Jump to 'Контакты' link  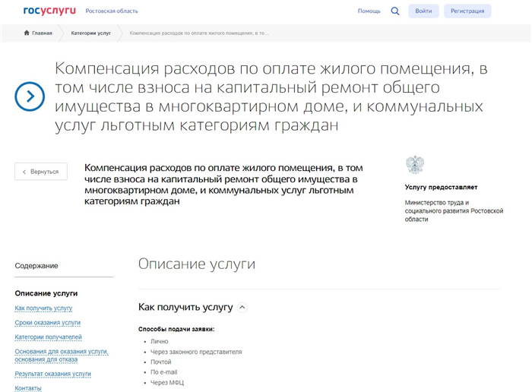click(28, 388)
